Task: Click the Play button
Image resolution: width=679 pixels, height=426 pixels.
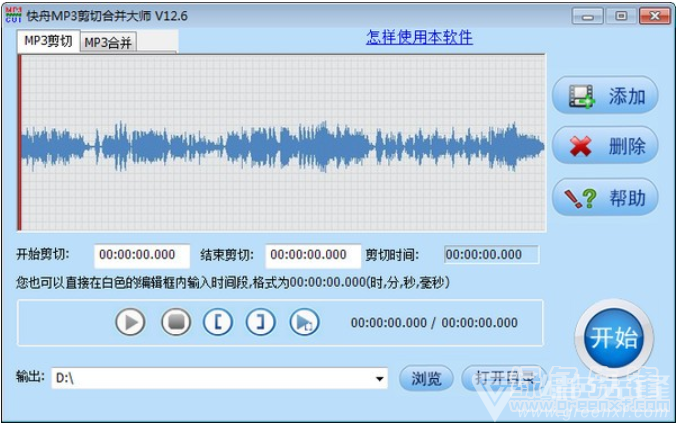Action: [x=130, y=322]
